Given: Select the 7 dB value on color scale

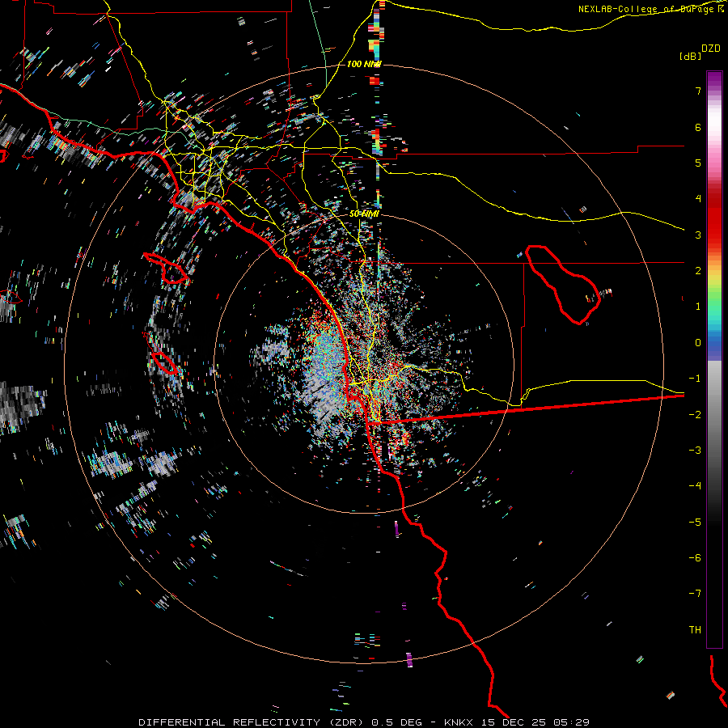Looking at the screenshot, I should 698,91.
